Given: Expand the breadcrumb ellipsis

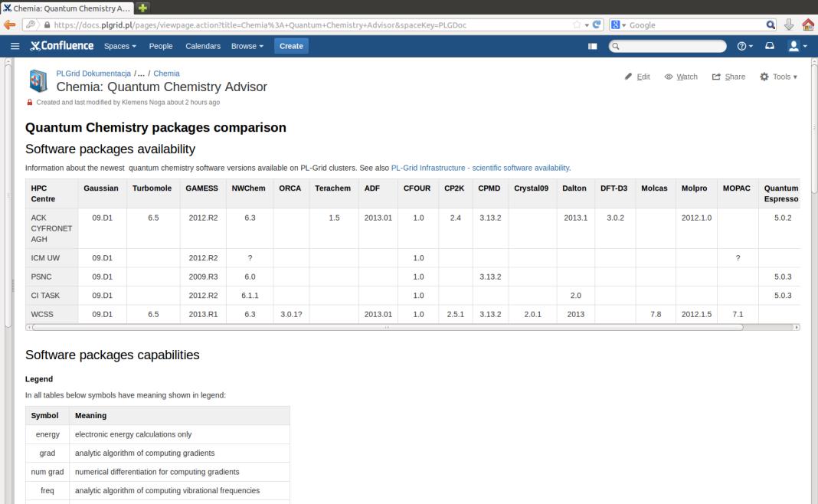Looking at the screenshot, I should [141, 74].
